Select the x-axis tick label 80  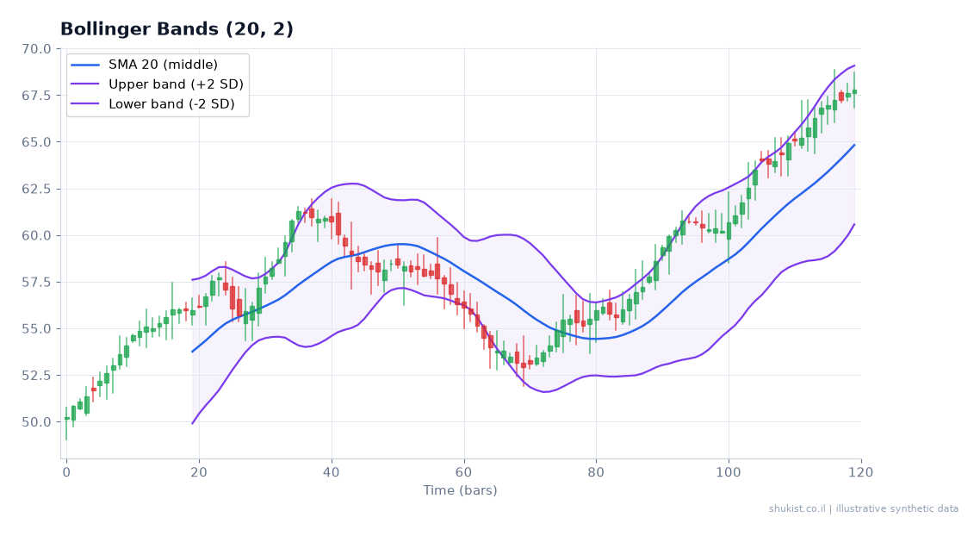pyautogui.click(x=596, y=473)
